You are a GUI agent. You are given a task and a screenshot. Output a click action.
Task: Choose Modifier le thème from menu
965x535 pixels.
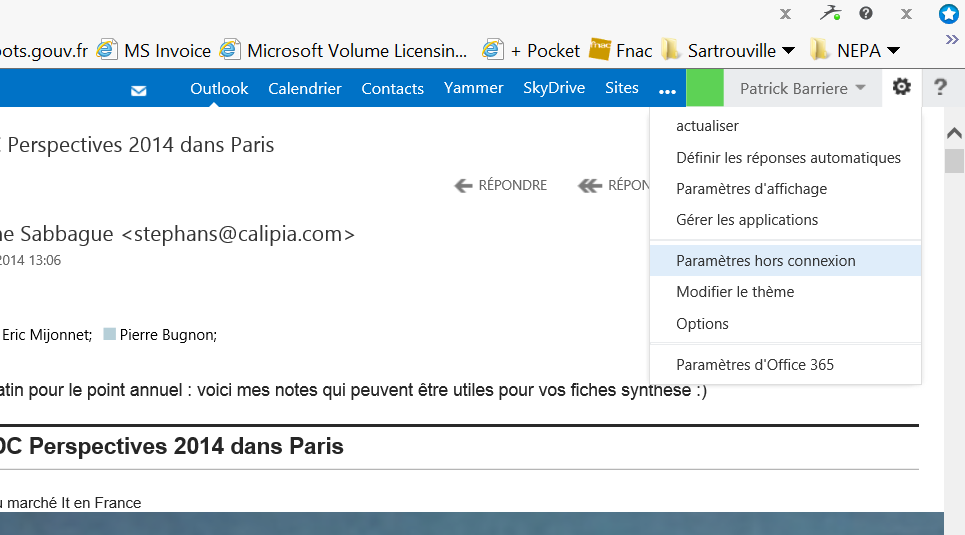click(x=735, y=292)
